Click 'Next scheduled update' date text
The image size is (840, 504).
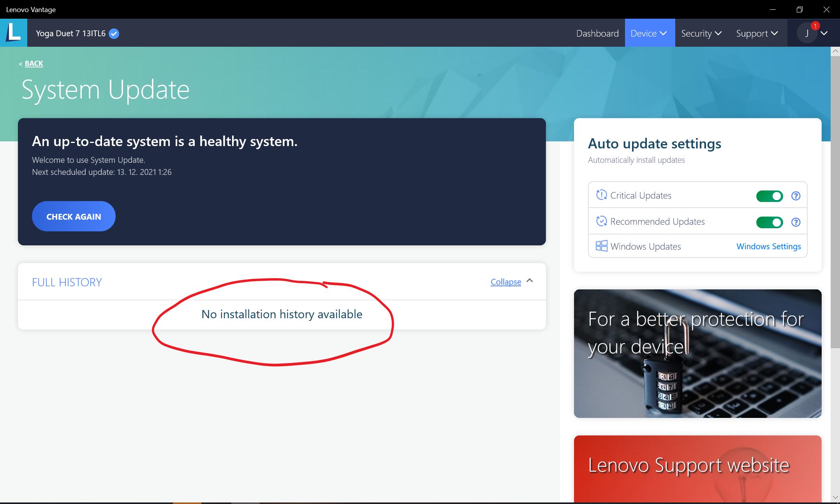pyautogui.click(x=102, y=172)
